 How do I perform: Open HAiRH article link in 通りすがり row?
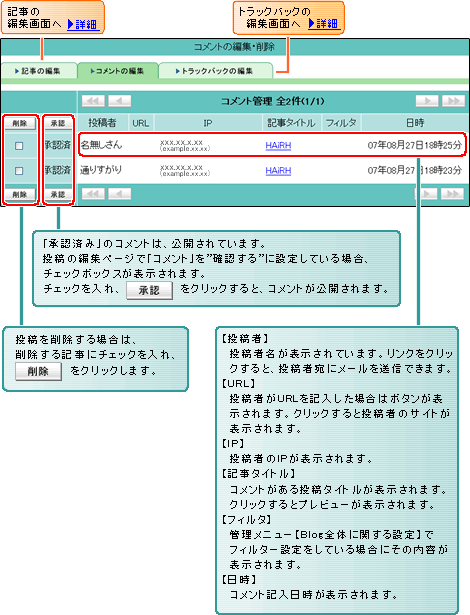[x=278, y=171]
